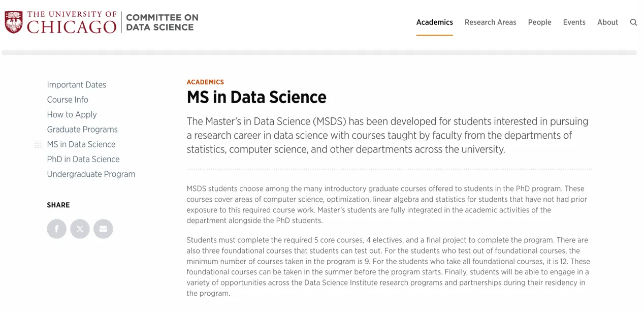
Task: Select Events in the top navigation
Action: 574,22
